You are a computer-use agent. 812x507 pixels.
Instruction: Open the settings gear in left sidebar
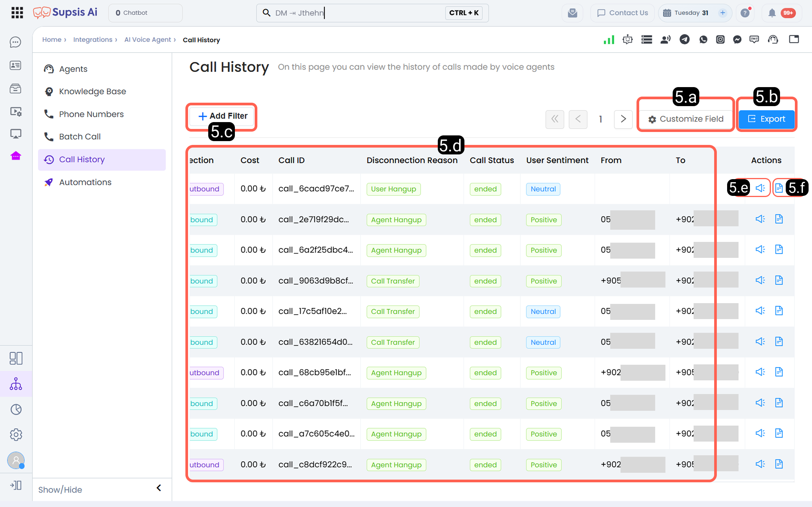[16, 434]
